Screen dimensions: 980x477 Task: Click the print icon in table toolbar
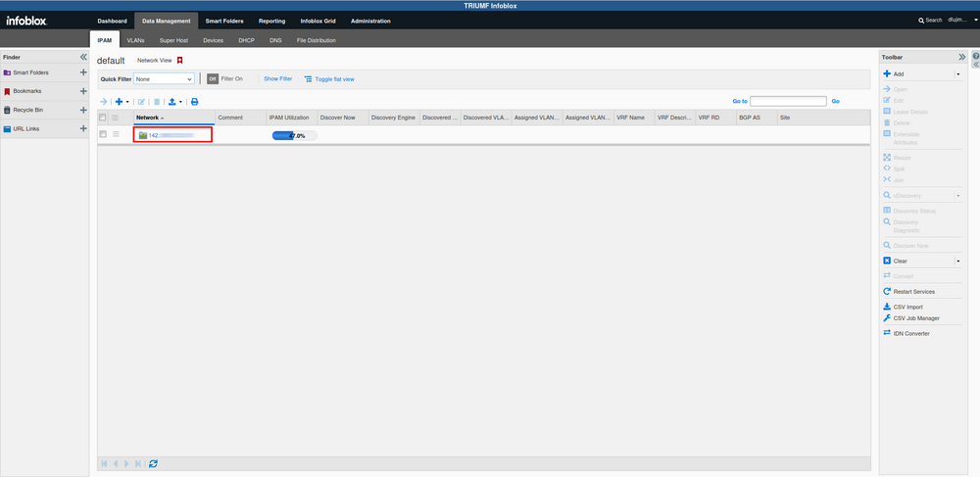(194, 102)
